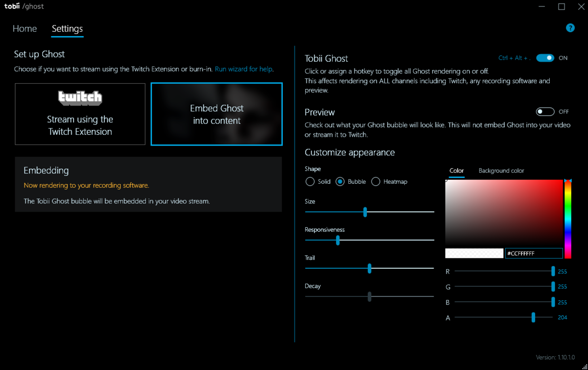Turn off the Tobii Ghost ON switch
Image resolution: width=588 pixels, height=370 pixels.
[x=545, y=58]
